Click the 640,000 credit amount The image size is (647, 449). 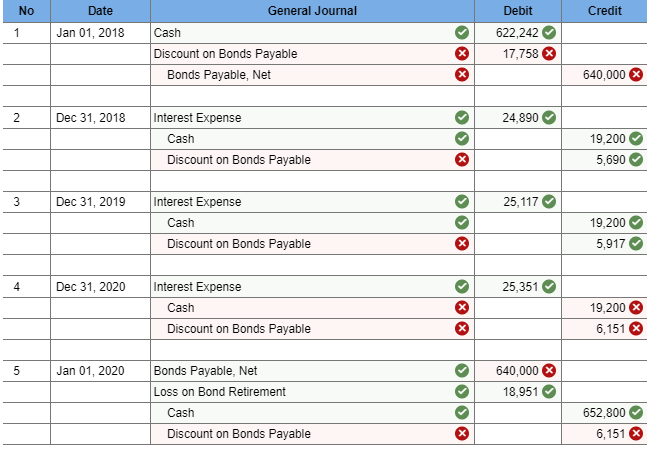[604, 75]
